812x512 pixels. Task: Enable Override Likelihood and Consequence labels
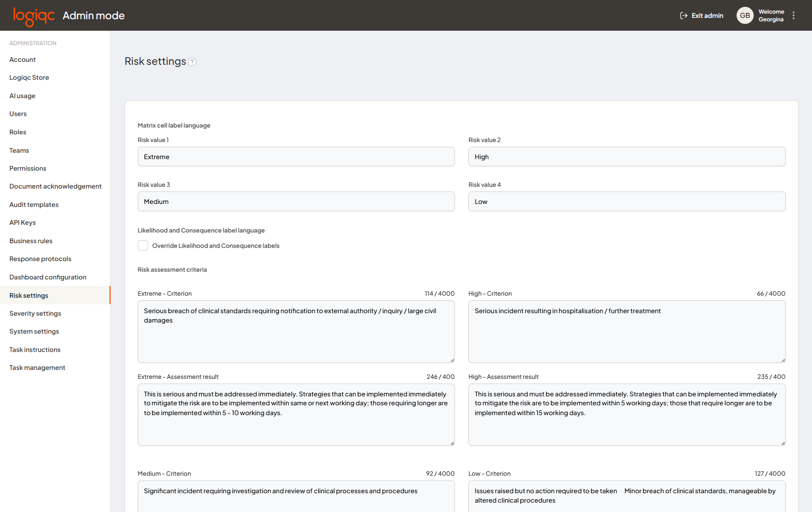point(143,245)
